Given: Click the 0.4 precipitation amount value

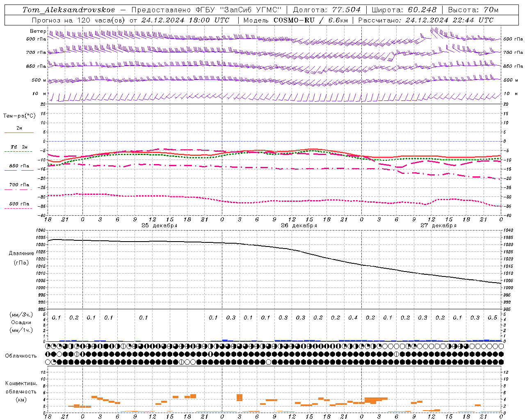Looking at the screenshot, I should click(353, 318).
